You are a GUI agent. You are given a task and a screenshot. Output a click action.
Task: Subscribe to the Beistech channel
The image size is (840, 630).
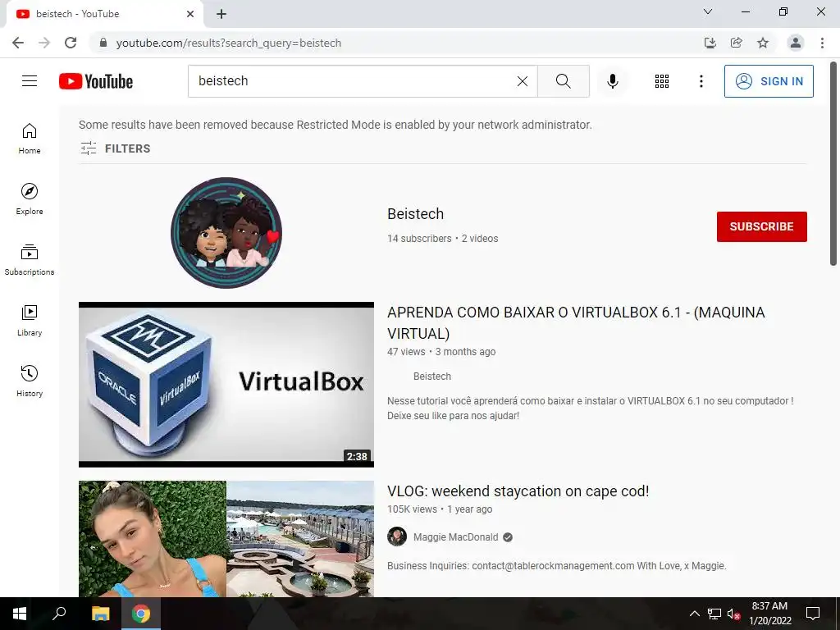coord(762,226)
